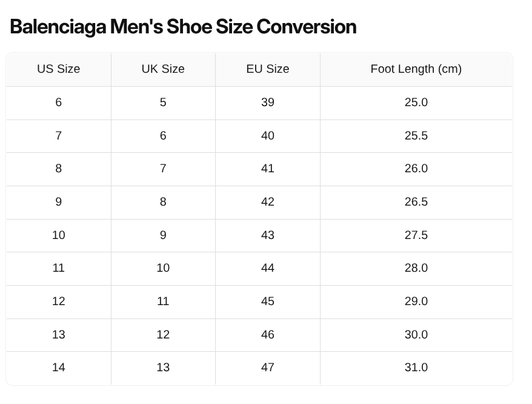Select foot length 26.0 cell
Viewport: 532px width, 404px height.
[416, 169]
